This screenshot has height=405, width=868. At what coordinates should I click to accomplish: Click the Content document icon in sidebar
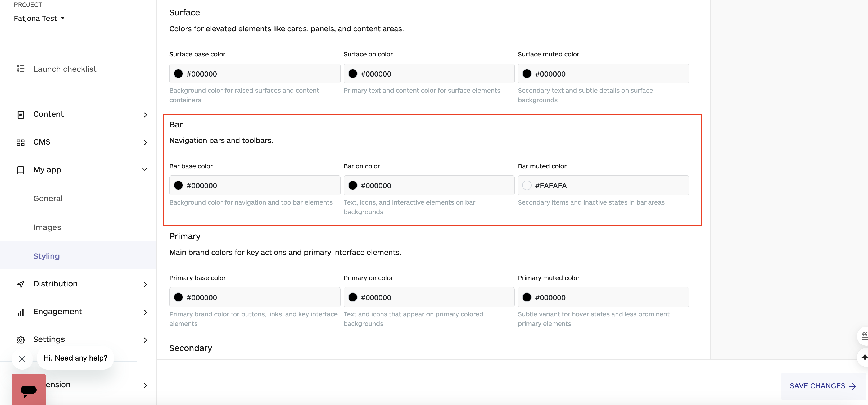[x=21, y=115]
